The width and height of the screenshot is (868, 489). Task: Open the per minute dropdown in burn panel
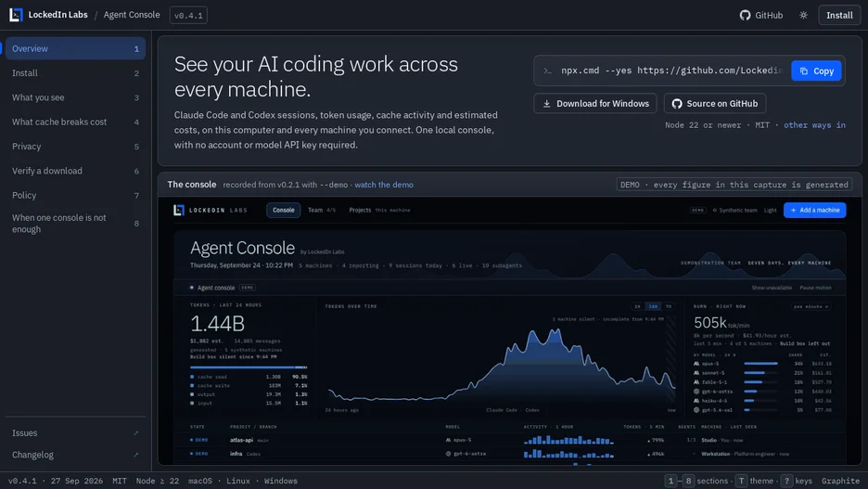(811, 306)
